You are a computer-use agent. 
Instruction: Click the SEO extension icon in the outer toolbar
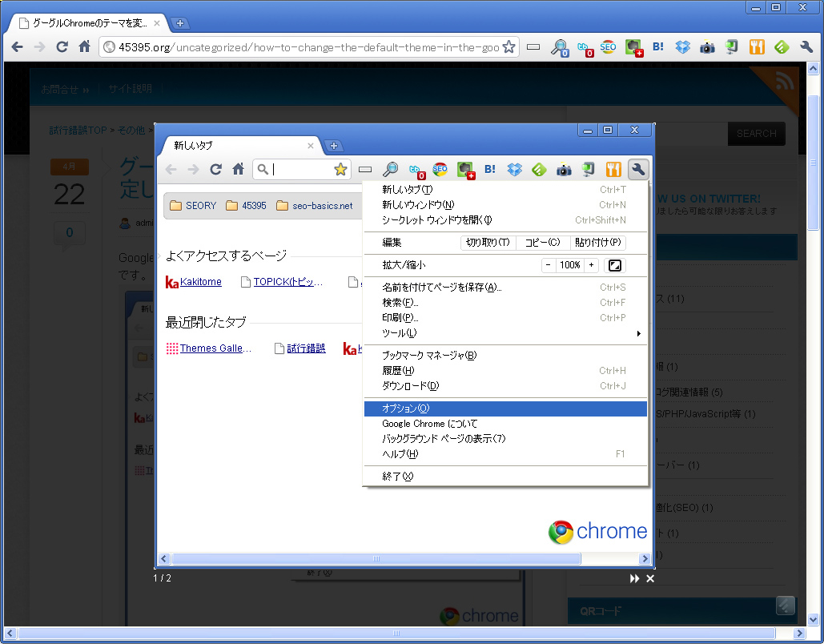coord(609,47)
